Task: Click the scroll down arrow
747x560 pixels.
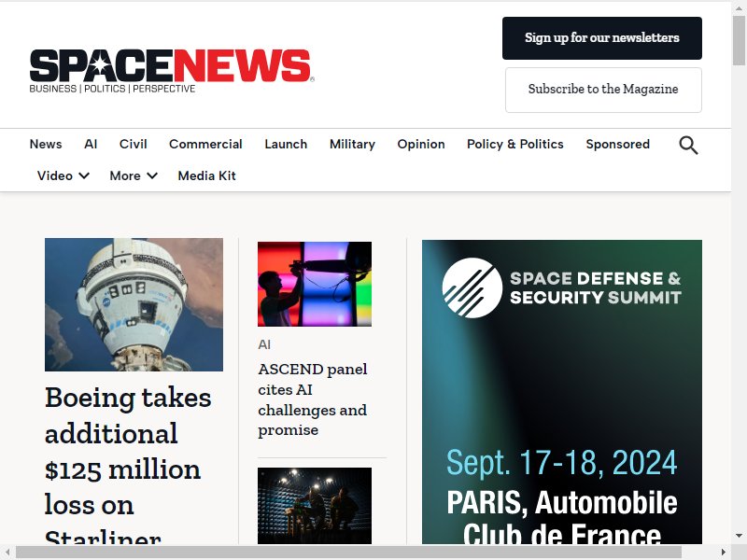Action: 739,536
